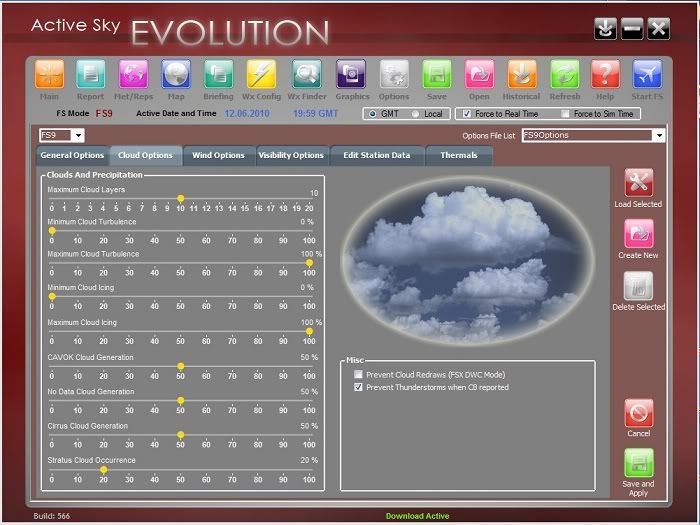
Task: Open the Wx Finder icon
Action: [307, 74]
